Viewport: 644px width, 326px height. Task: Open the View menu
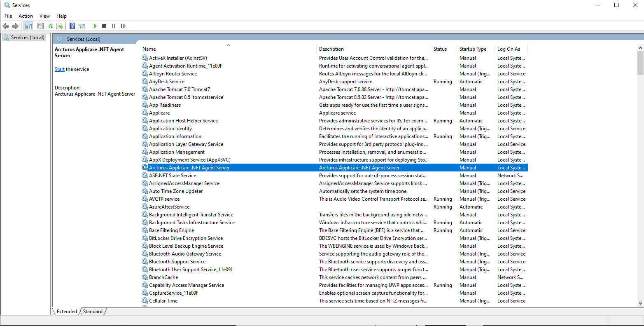click(44, 16)
